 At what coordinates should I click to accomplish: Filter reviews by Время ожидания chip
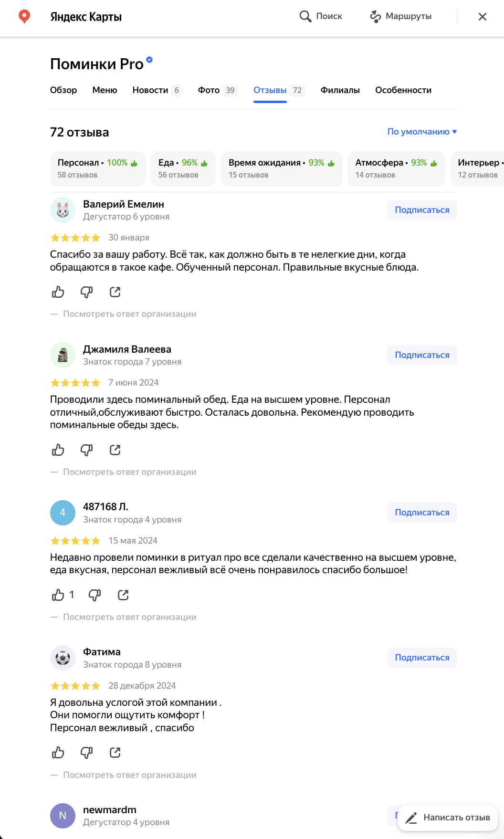(x=282, y=168)
